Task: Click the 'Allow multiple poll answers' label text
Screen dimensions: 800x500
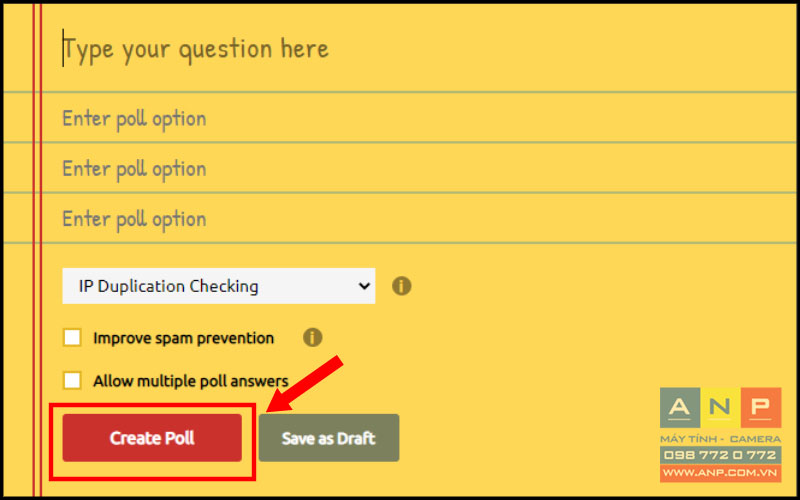Action: [x=191, y=381]
